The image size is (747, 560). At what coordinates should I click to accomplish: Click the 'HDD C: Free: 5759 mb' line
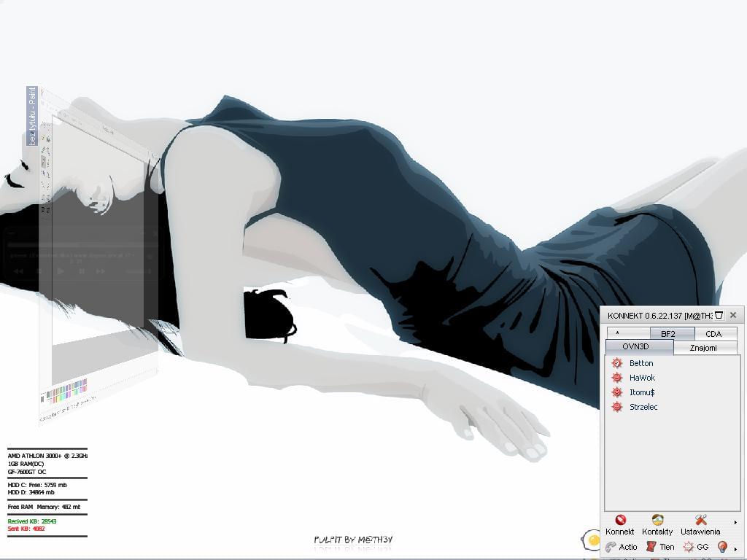click(x=37, y=485)
